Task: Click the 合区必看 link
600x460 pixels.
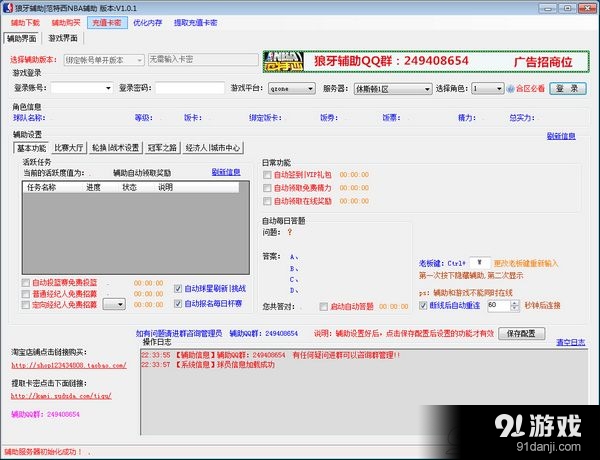Action: (530, 89)
